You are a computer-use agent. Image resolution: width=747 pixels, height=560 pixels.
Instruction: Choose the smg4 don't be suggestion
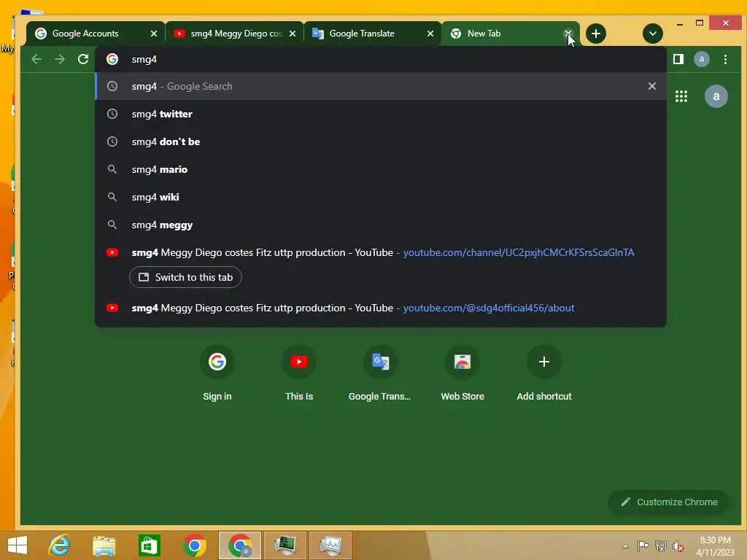click(x=381, y=141)
